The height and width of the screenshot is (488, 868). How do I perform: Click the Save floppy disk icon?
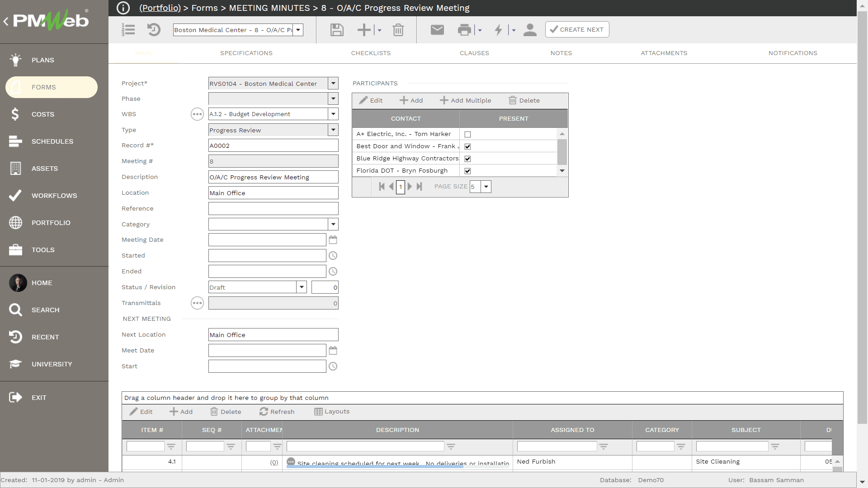[x=337, y=30]
